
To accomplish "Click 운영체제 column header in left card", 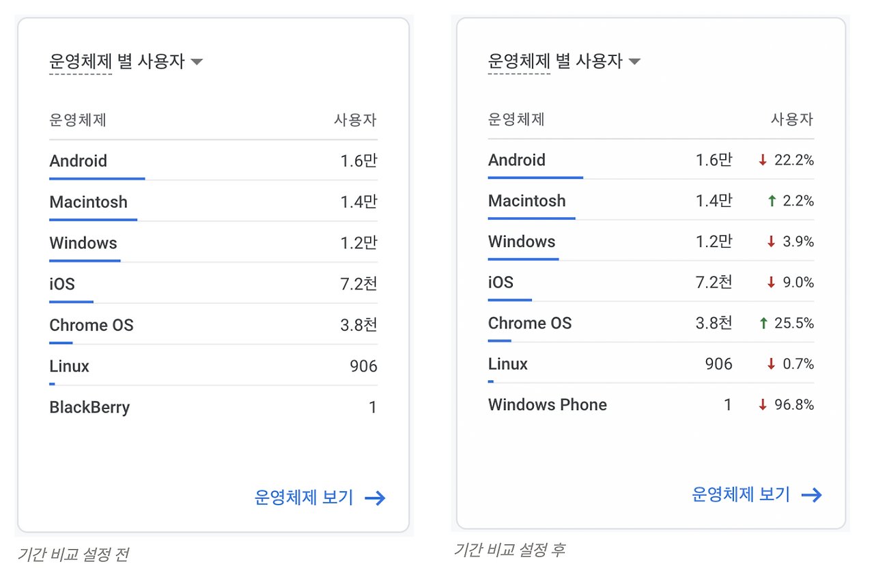I will (78, 120).
